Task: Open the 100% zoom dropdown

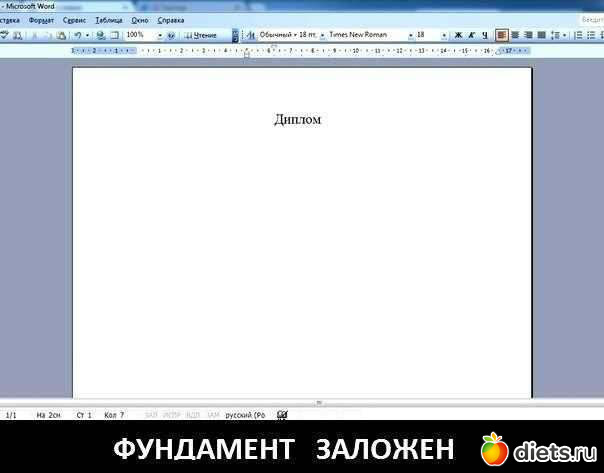Action: click(159, 35)
